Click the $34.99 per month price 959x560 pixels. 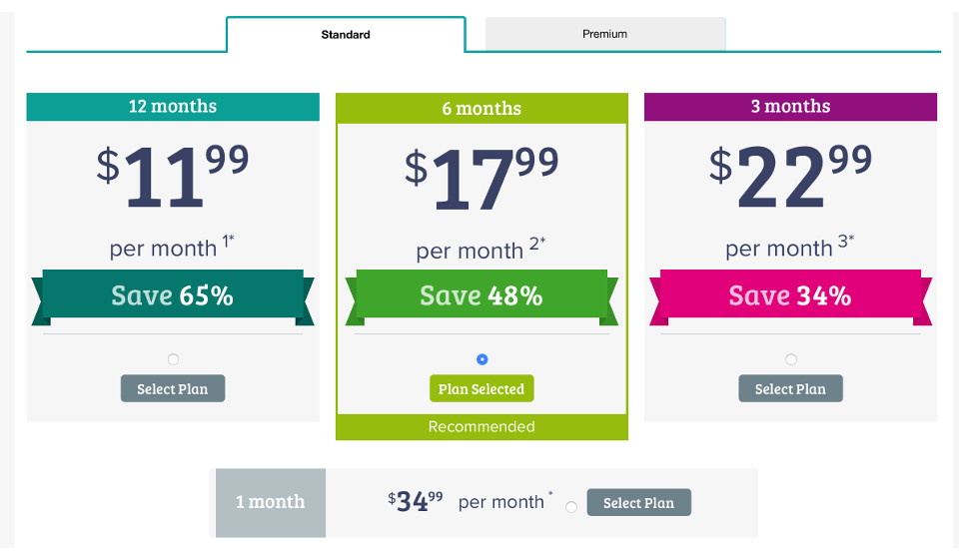tap(416, 501)
